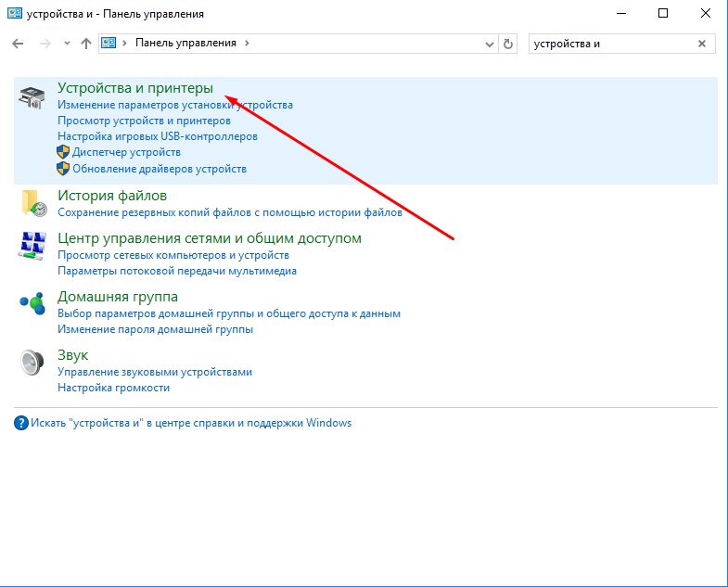This screenshot has width=728, height=587.
Task: Go forward with the right arrow
Action: [45, 44]
